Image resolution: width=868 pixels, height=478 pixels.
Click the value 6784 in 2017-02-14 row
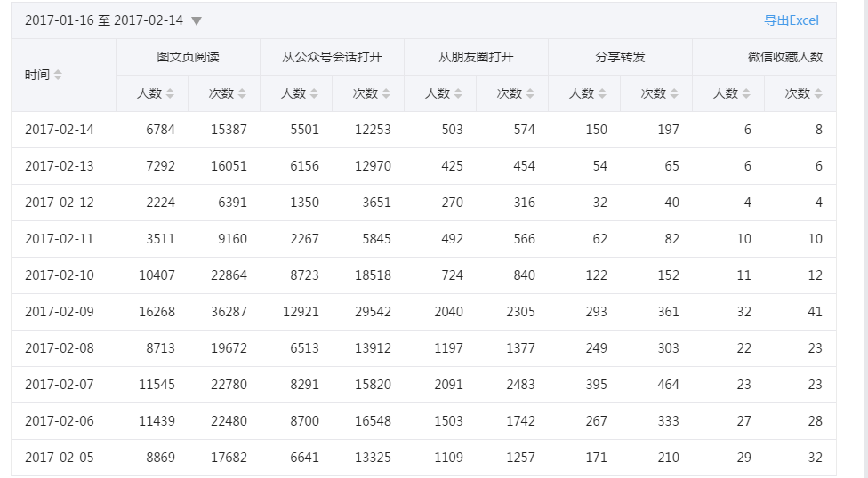(161, 130)
